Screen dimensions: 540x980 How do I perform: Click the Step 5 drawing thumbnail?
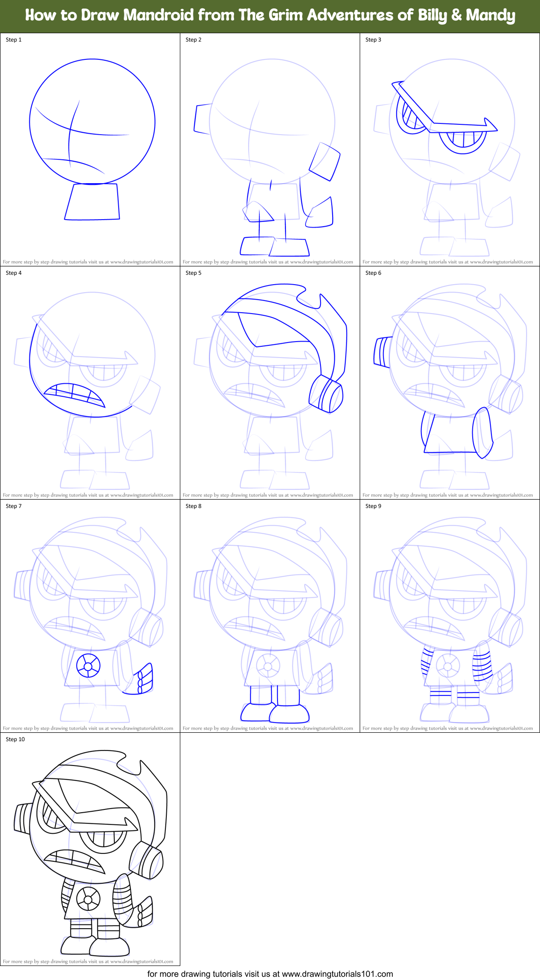[270, 383]
